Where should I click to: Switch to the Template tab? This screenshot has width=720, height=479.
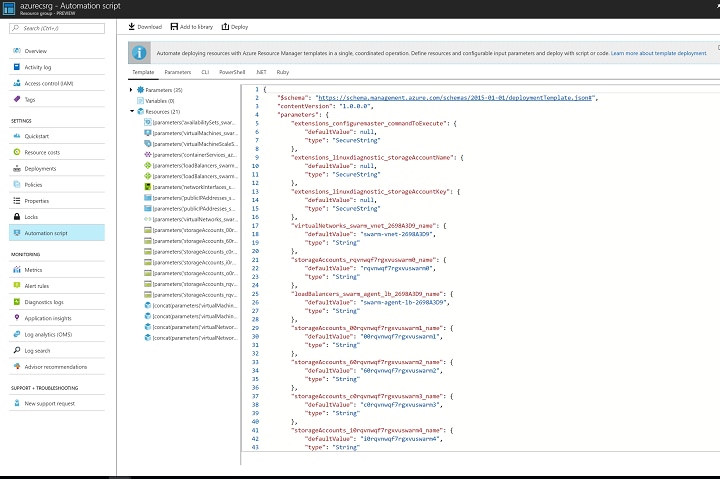click(143, 72)
